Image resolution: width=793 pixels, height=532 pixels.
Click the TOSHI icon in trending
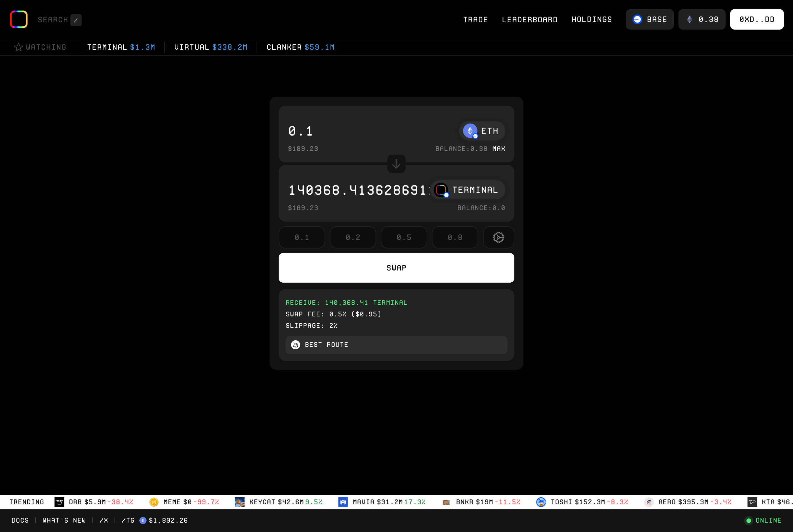pyautogui.click(x=541, y=502)
